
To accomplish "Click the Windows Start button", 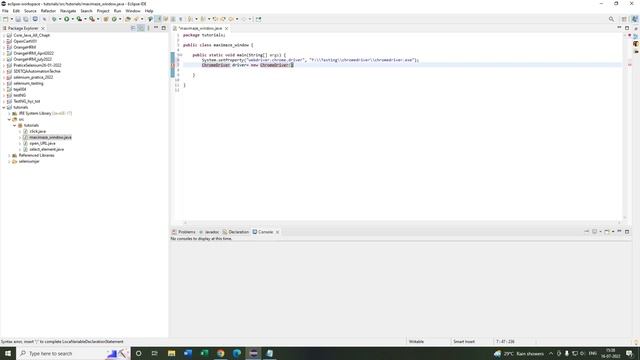I will coord(8,353).
